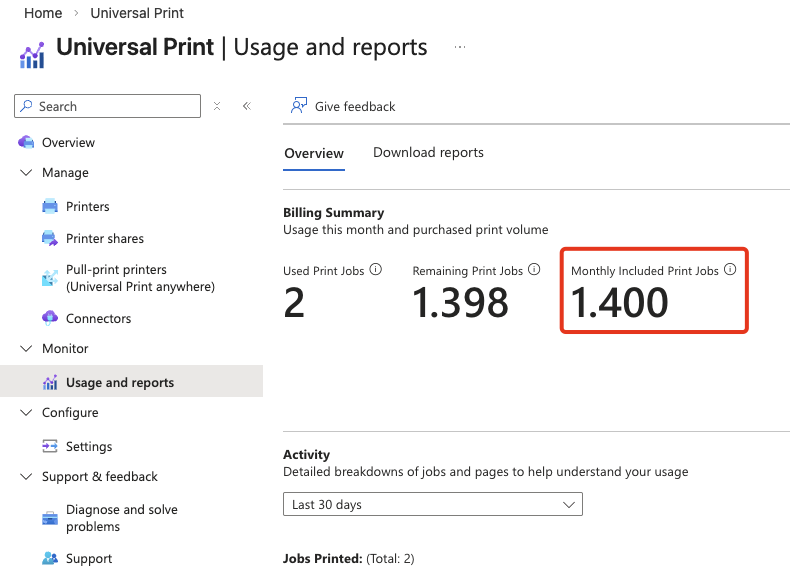Open the Last 30 days dropdown
790x585 pixels.
click(432, 505)
